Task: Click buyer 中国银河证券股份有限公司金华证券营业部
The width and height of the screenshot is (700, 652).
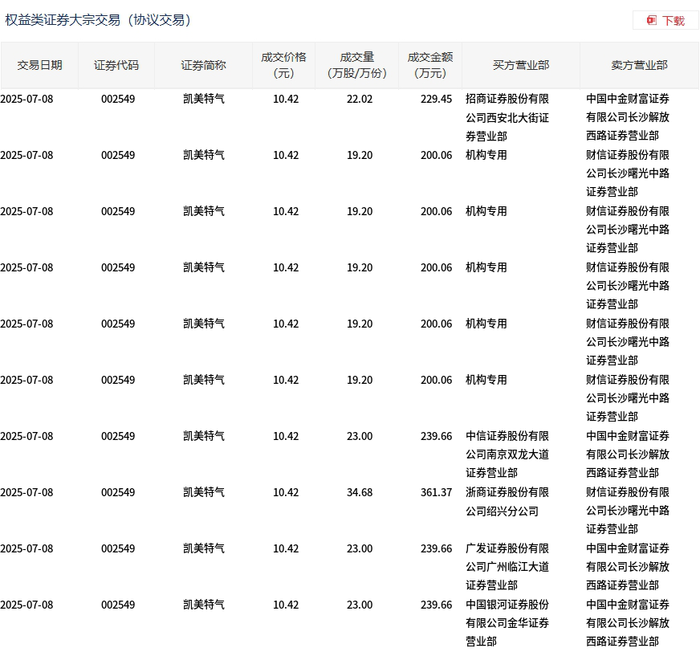Action: [507, 623]
